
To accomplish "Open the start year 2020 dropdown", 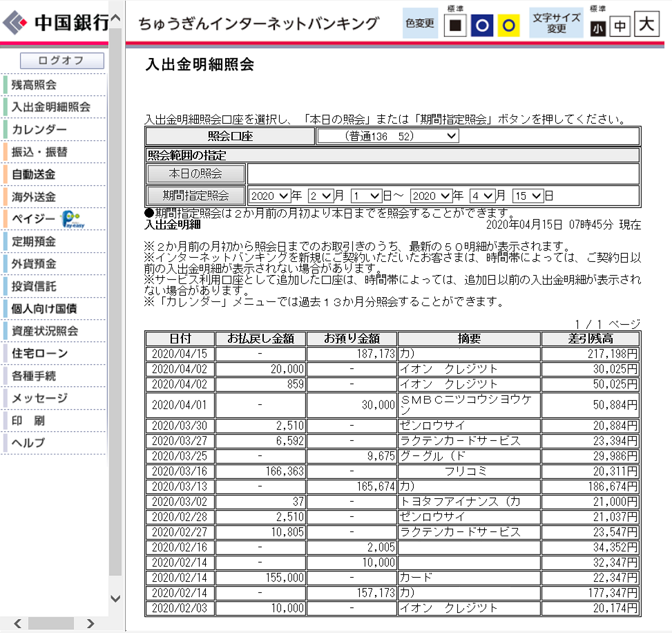I will 270,196.
